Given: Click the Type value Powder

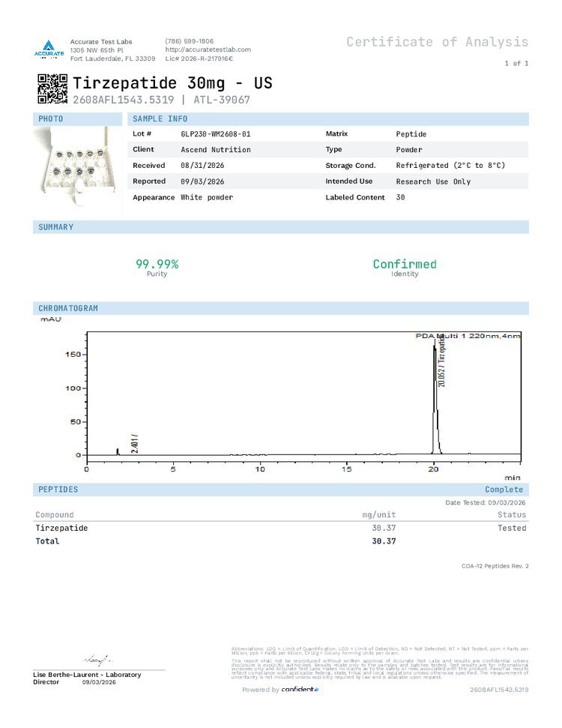Looking at the screenshot, I should point(409,149).
